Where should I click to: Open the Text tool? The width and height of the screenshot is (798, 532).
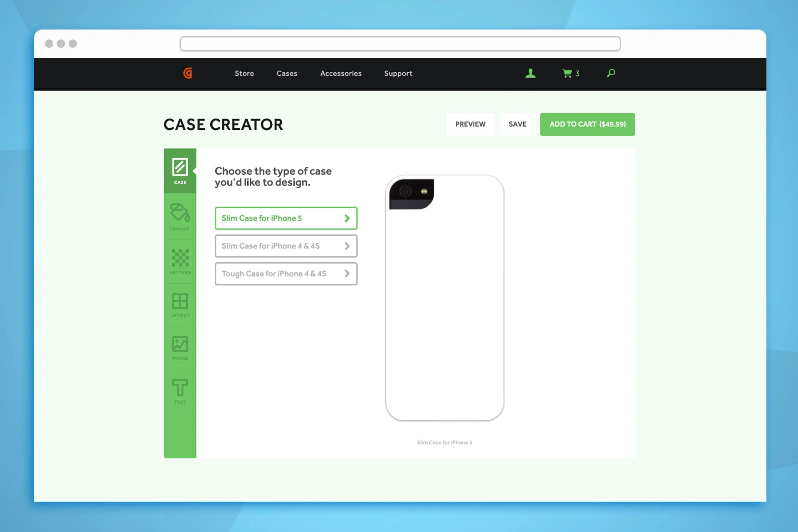pyautogui.click(x=180, y=391)
